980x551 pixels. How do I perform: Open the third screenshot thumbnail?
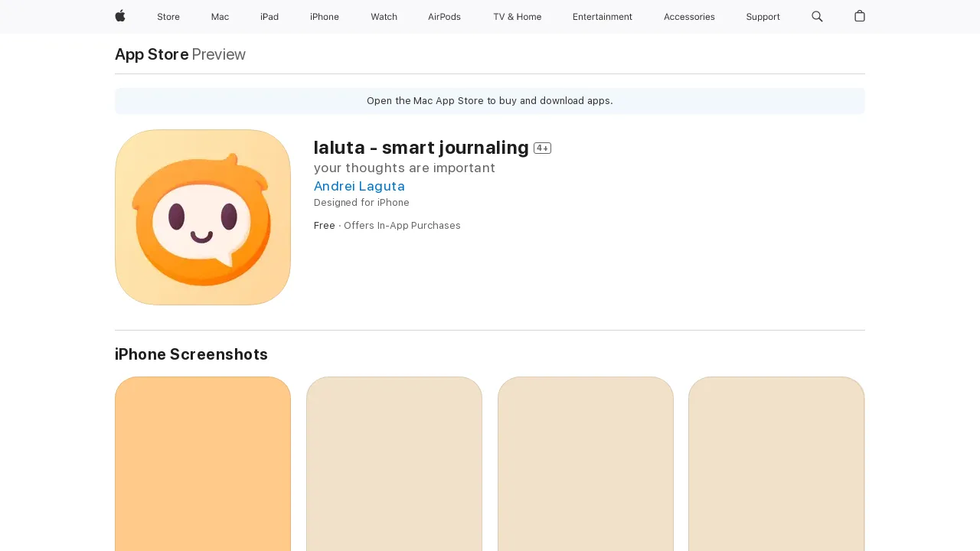click(586, 464)
